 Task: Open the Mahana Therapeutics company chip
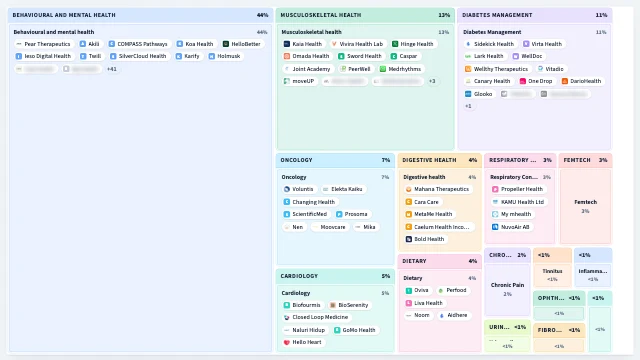click(x=438, y=189)
